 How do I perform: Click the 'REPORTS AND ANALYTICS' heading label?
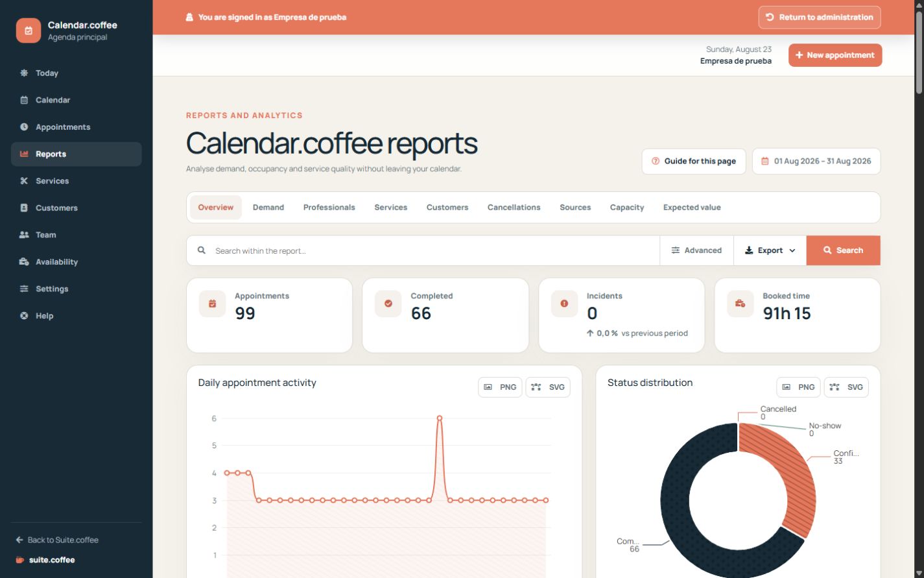pos(244,115)
